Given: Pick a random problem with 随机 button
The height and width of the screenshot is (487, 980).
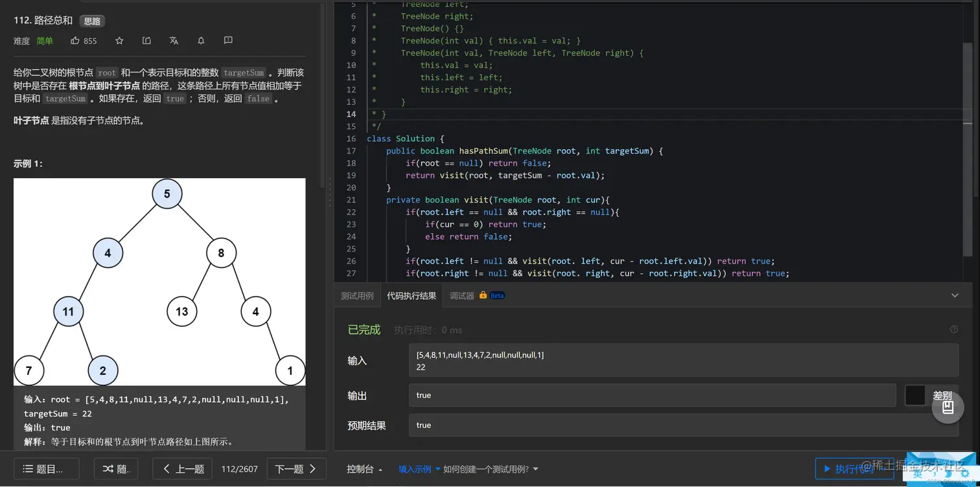Looking at the screenshot, I should coord(116,469).
